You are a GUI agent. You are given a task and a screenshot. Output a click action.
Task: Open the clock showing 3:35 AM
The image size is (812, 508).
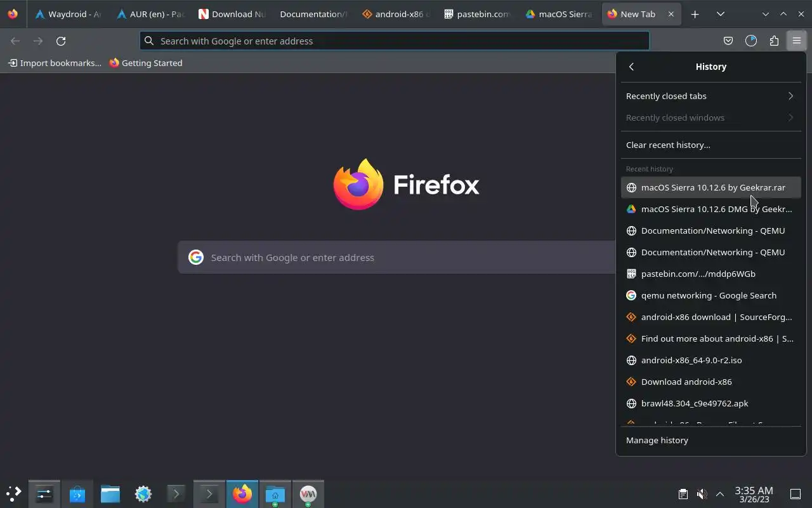(754, 494)
